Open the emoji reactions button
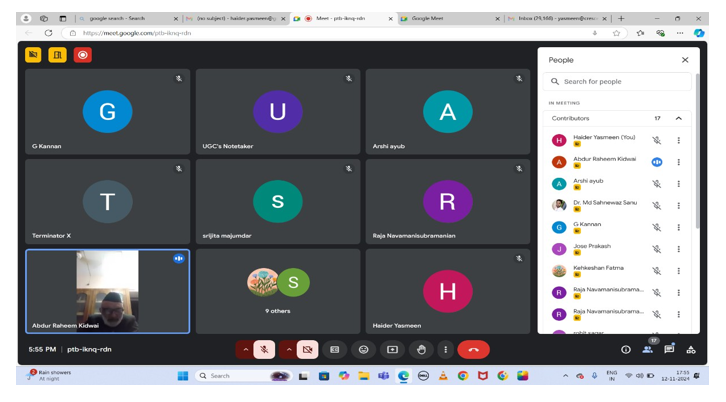726x402 pixels. (363, 349)
